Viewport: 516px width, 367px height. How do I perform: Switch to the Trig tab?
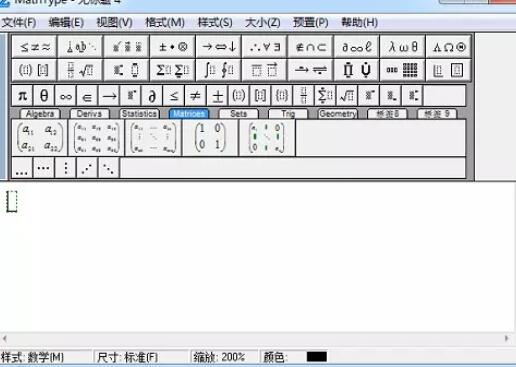coord(288,114)
